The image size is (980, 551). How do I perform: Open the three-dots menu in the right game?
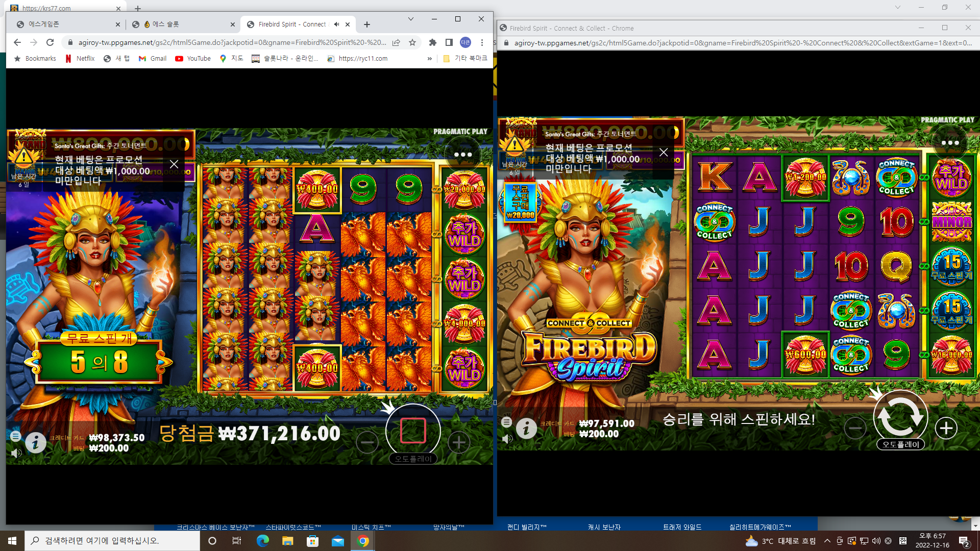point(950,143)
